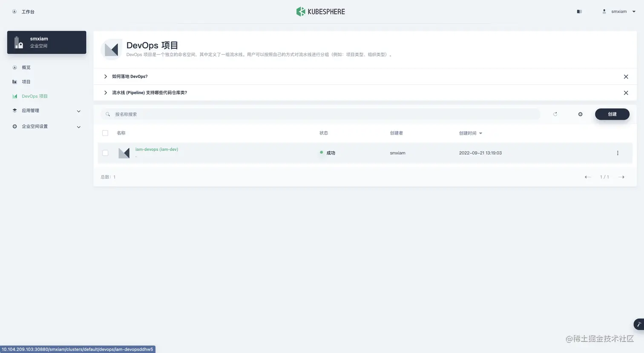Screen dimensions: 644x353
Task: Focus the 按名称搜索 search field
Action: pos(320,114)
